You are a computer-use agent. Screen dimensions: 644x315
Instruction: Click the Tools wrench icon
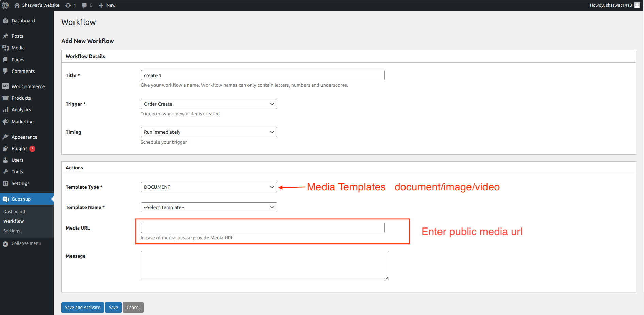(x=5, y=172)
